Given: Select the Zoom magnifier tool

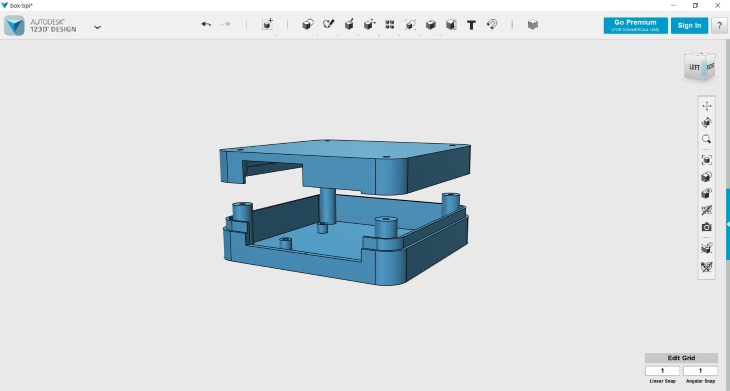Looking at the screenshot, I should click(707, 139).
